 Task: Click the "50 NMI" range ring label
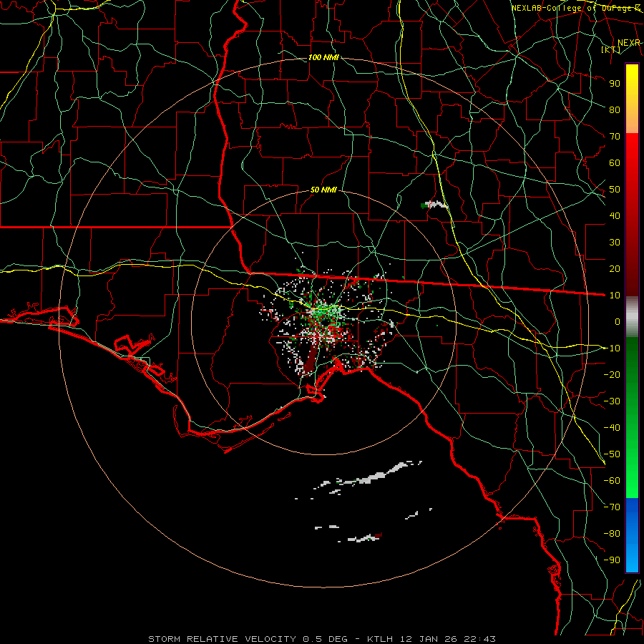[323, 190]
